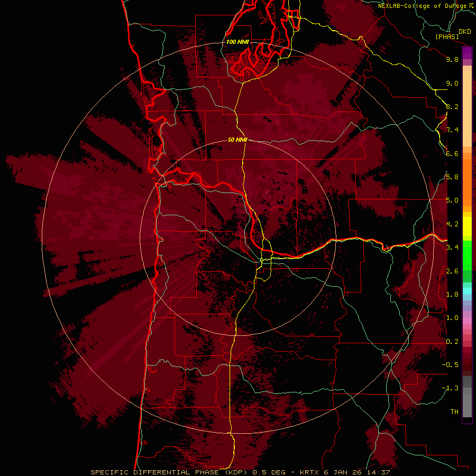The width and height of the screenshot is (476, 476).
Task: Click the 'KRTX' radar site identifier
Action: [309, 472]
